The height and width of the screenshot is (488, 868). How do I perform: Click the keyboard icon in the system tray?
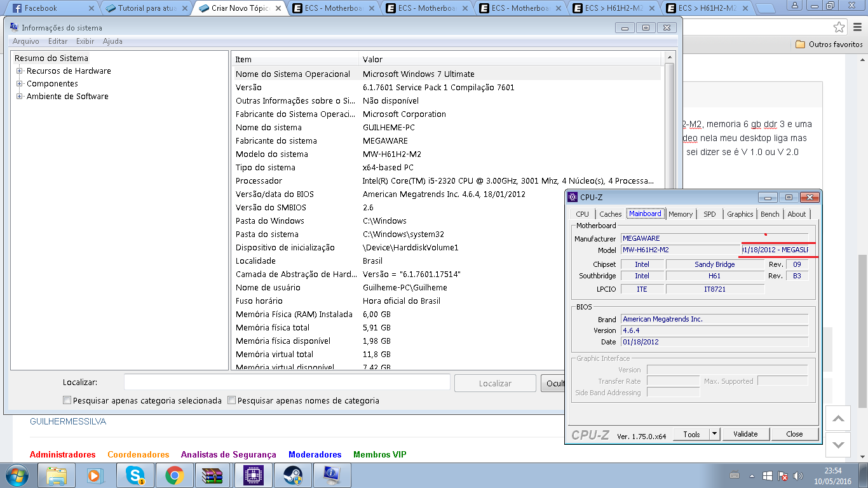(x=735, y=475)
